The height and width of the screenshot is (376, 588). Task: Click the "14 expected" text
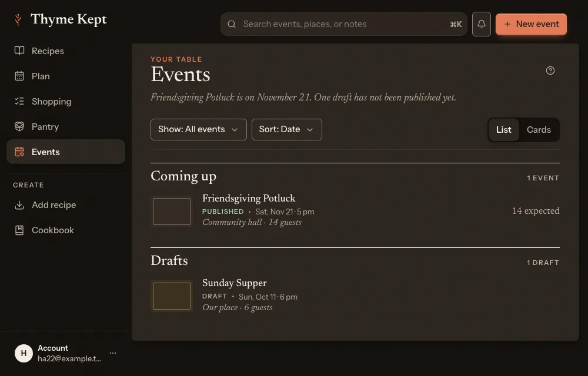(536, 211)
